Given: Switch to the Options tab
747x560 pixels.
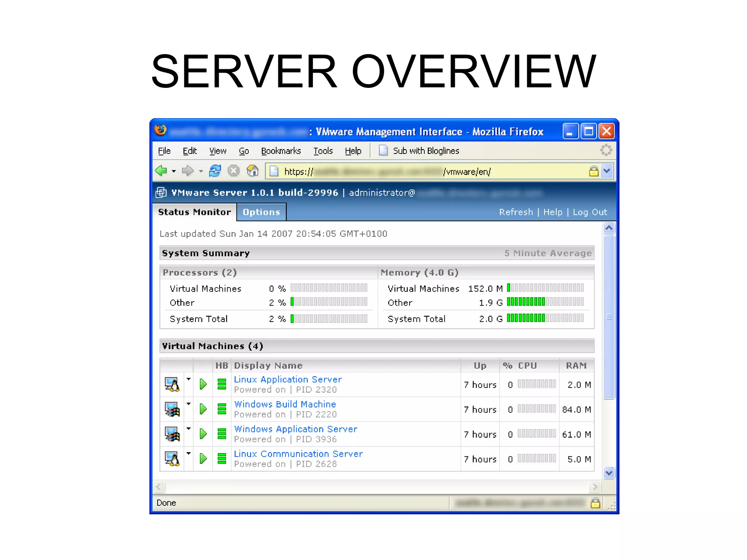Looking at the screenshot, I should click(x=262, y=212).
